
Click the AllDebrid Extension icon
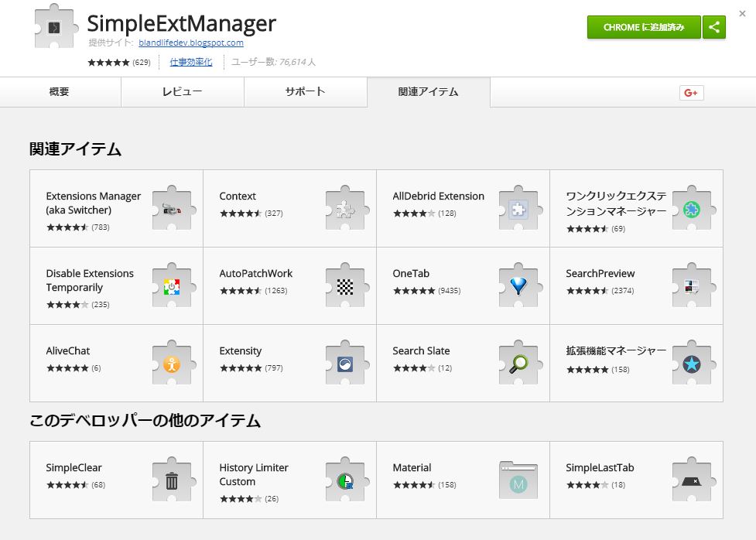[x=521, y=208]
